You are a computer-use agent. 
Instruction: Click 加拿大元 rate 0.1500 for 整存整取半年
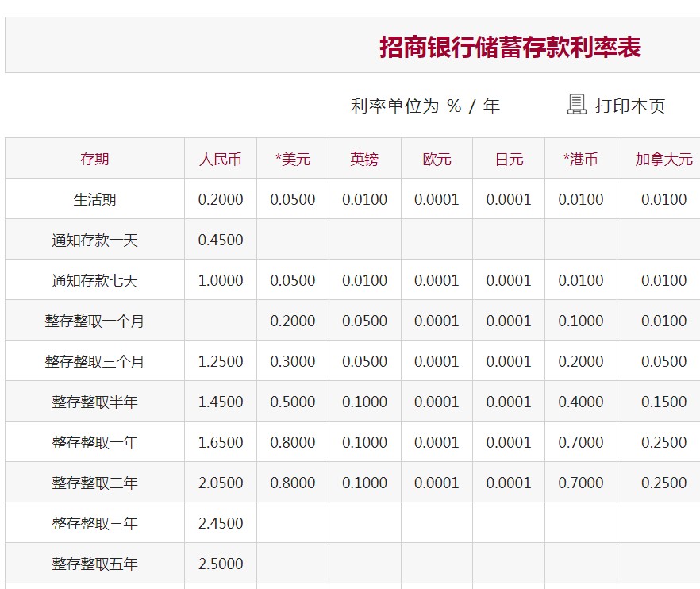point(663,402)
